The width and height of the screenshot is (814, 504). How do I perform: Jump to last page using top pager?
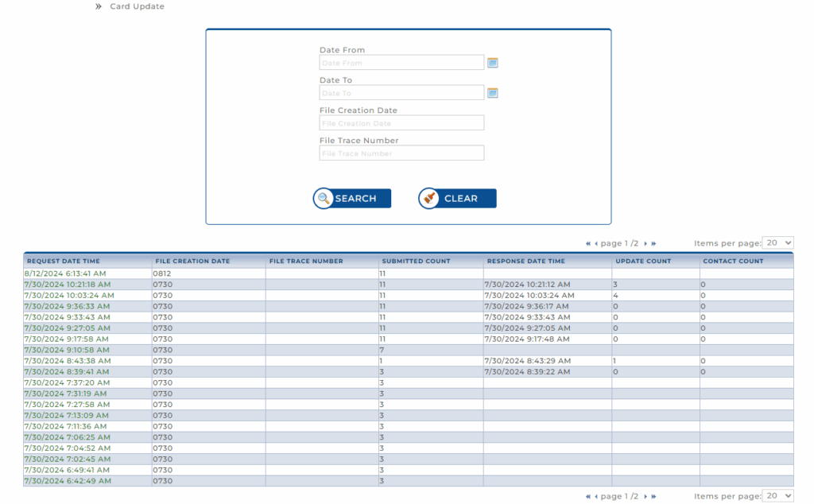(x=653, y=243)
